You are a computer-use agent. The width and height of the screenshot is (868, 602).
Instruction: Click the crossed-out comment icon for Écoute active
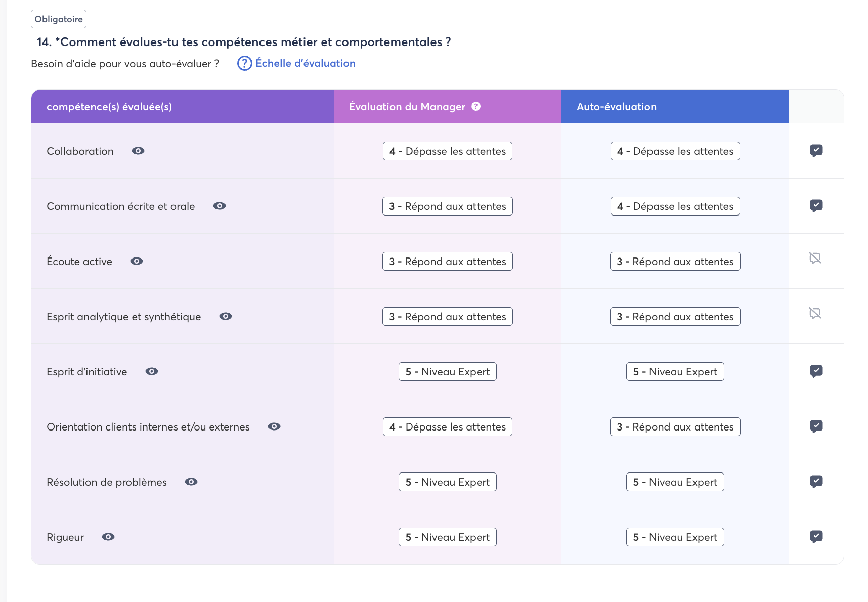[815, 258]
